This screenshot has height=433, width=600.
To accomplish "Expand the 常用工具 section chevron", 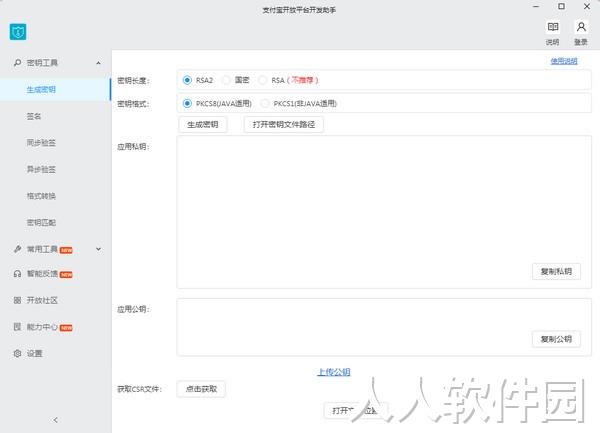I will pos(98,249).
